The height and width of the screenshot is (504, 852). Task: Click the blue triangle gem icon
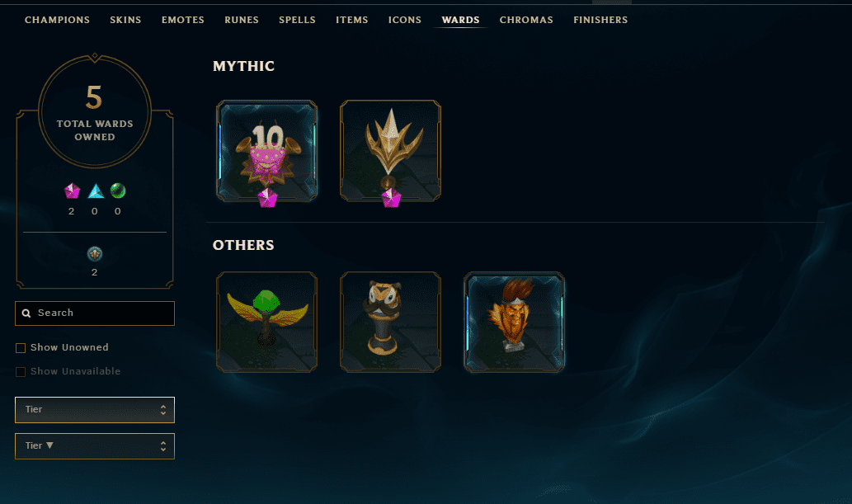pyautogui.click(x=96, y=191)
